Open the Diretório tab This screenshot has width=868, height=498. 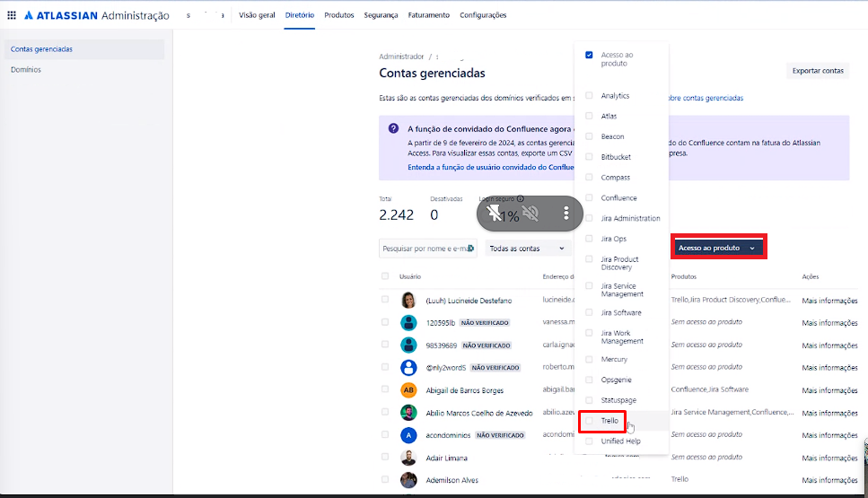coord(300,15)
